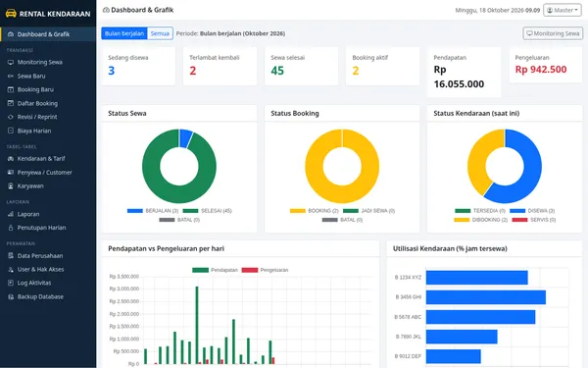Click the Rp 16.055.000 Pendapatan value

pos(459,77)
